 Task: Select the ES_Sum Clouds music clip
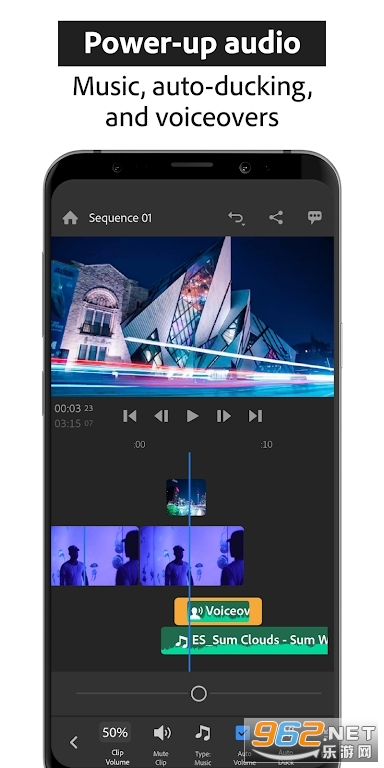pos(244,641)
